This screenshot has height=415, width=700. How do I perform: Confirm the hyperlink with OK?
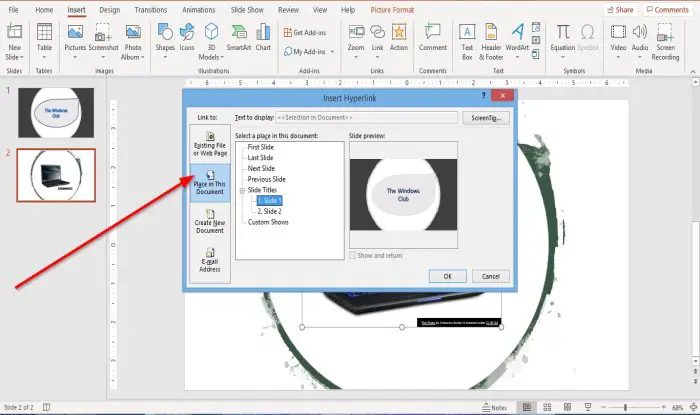[x=448, y=276]
